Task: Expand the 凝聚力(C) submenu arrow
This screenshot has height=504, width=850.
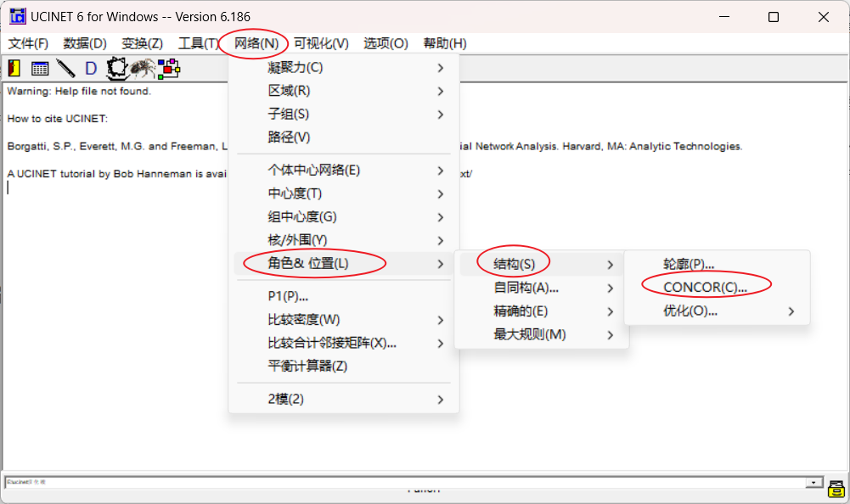Action: (x=441, y=68)
